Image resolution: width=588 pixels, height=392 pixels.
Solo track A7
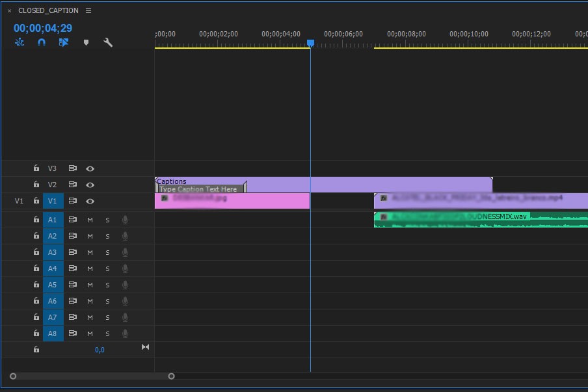point(107,317)
